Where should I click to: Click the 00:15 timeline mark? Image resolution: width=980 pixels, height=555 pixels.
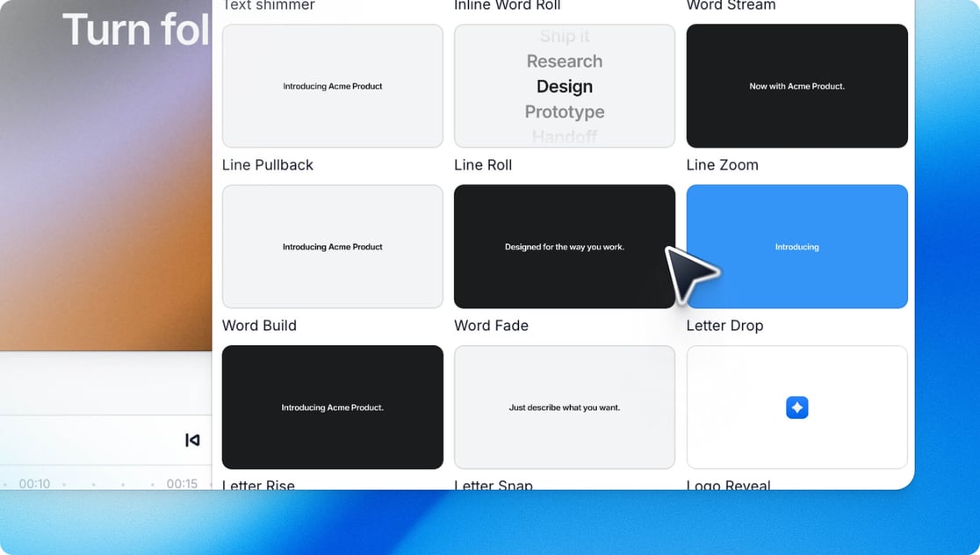[182, 484]
